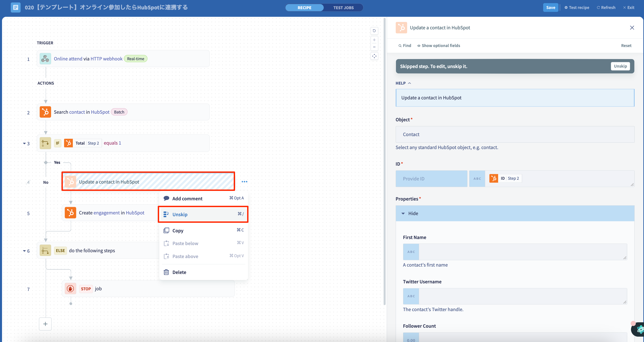Switch to the RECIPE tab
The image size is (644, 342).
304,7
